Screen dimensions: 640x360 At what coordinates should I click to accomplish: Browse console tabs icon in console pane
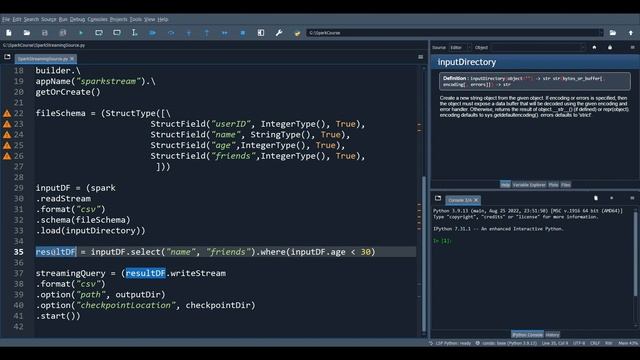coord(438,198)
